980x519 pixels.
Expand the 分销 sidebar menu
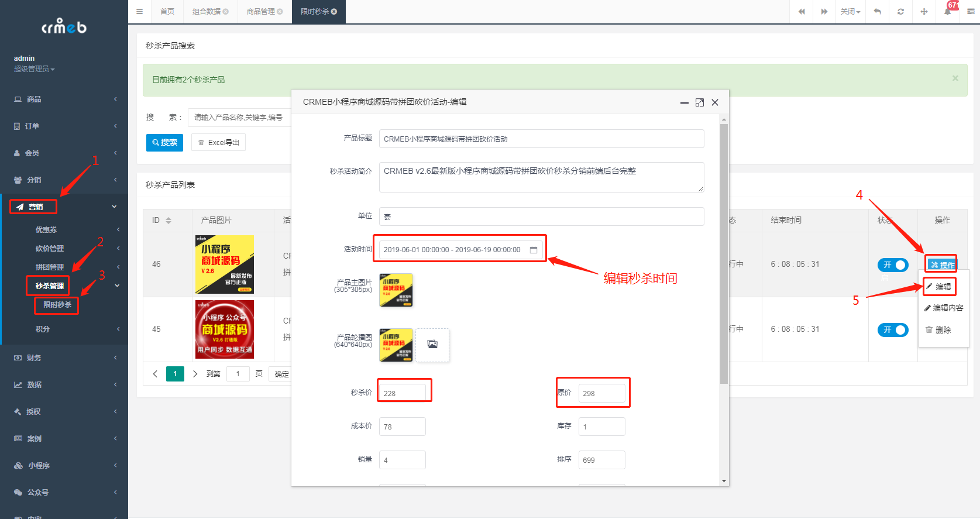pos(64,180)
